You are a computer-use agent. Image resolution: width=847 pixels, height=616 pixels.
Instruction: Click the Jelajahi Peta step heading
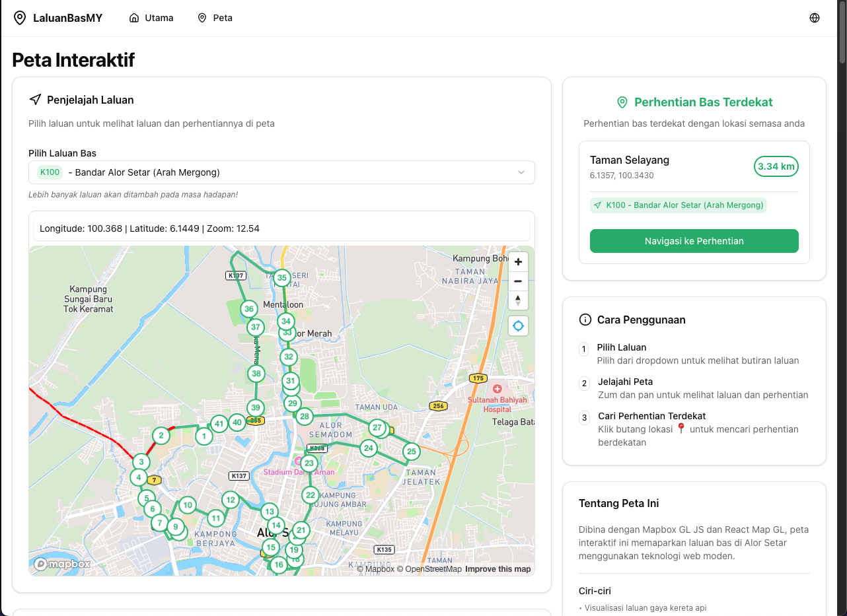tap(625, 382)
